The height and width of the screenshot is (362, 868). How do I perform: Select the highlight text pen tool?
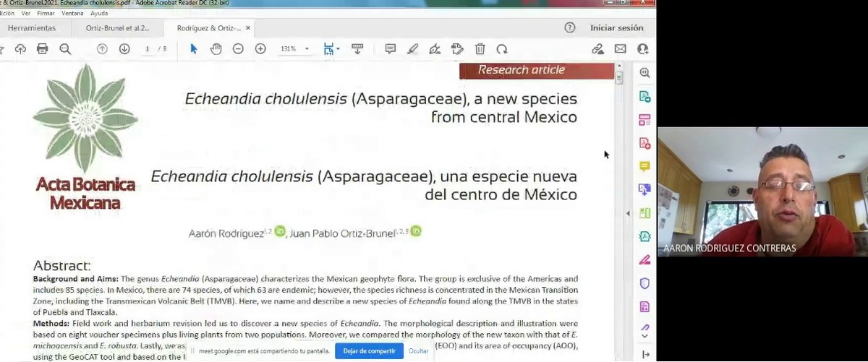pyautogui.click(x=412, y=49)
